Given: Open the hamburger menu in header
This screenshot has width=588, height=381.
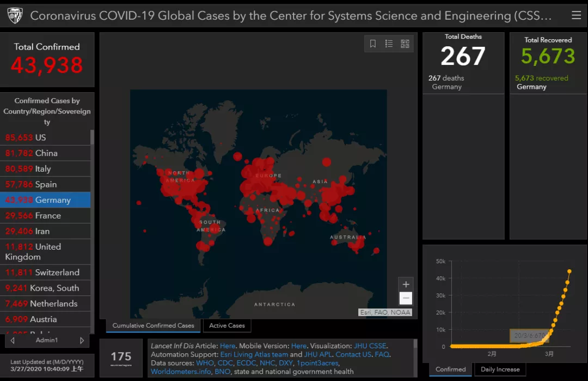Looking at the screenshot, I should coord(576,15).
